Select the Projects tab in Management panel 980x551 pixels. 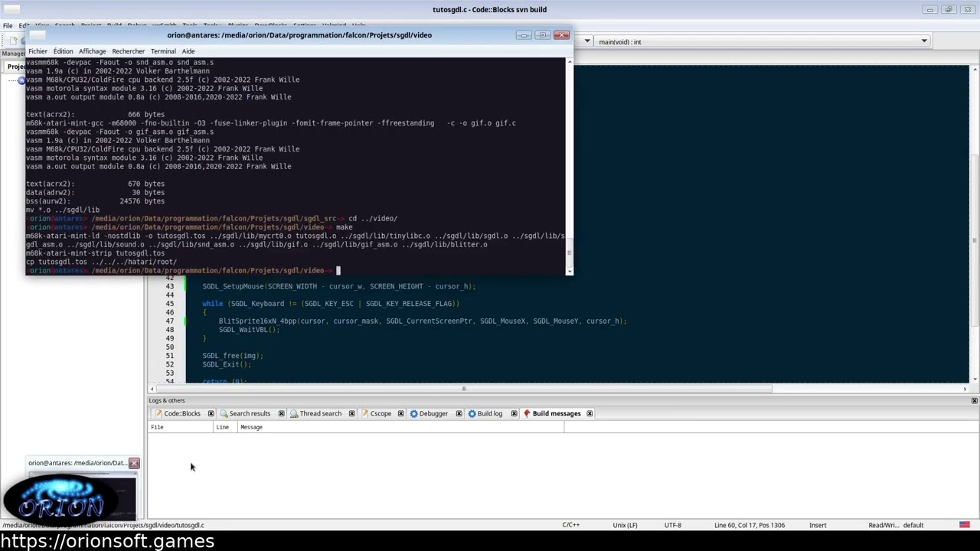(15, 67)
